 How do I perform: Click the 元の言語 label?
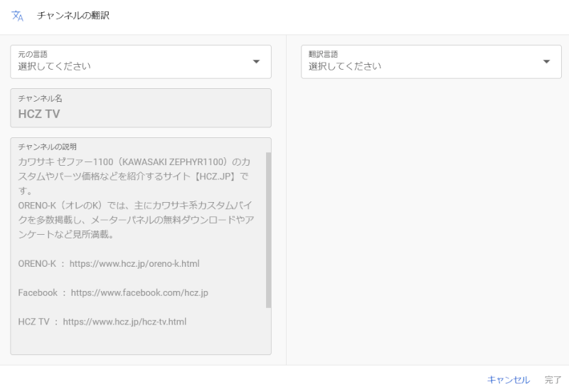pos(33,54)
